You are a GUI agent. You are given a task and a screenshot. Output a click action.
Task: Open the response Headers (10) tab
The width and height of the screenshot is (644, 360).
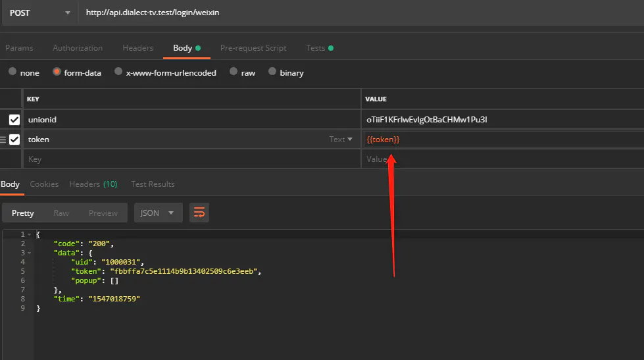pos(93,184)
